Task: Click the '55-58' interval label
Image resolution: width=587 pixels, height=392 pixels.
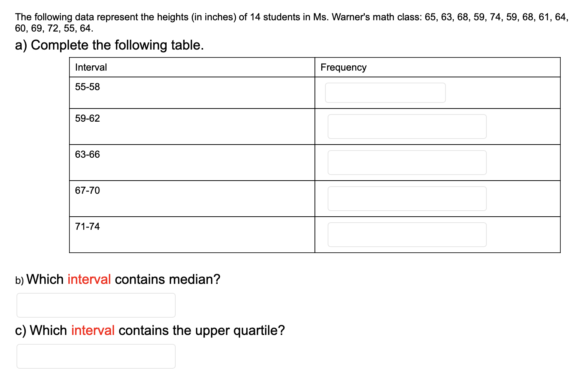Action: [87, 87]
